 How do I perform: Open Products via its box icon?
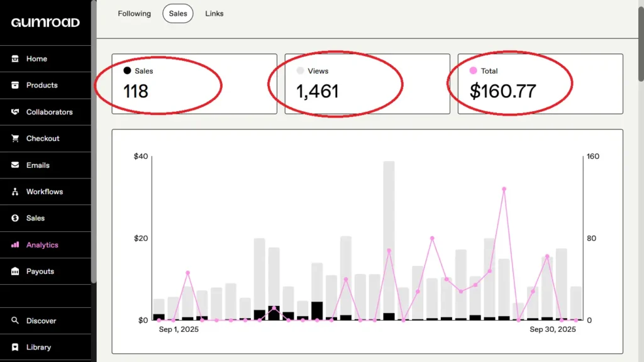point(15,85)
